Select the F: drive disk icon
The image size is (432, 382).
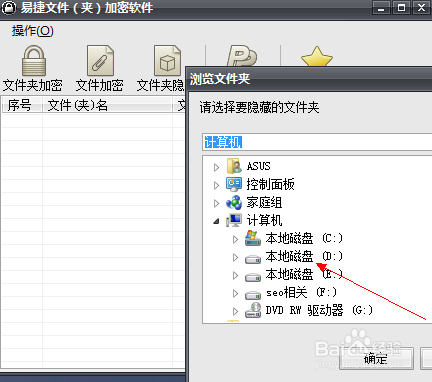pyautogui.click(x=253, y=295)
